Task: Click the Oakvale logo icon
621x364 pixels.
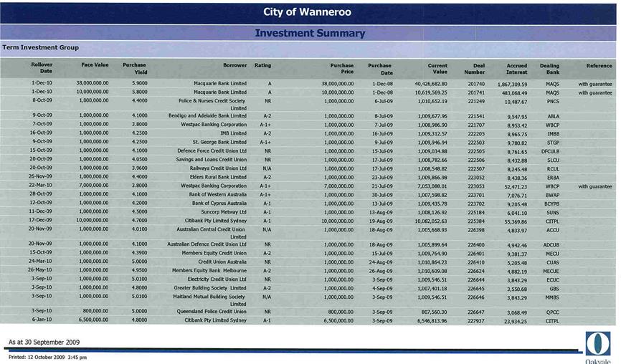Action: [598, 343]
